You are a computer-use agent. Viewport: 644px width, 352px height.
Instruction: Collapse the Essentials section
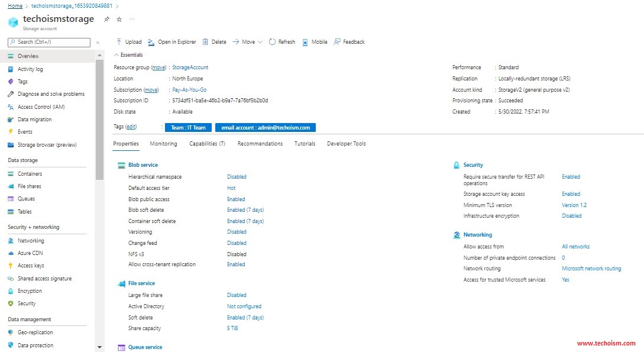[128, 55]
